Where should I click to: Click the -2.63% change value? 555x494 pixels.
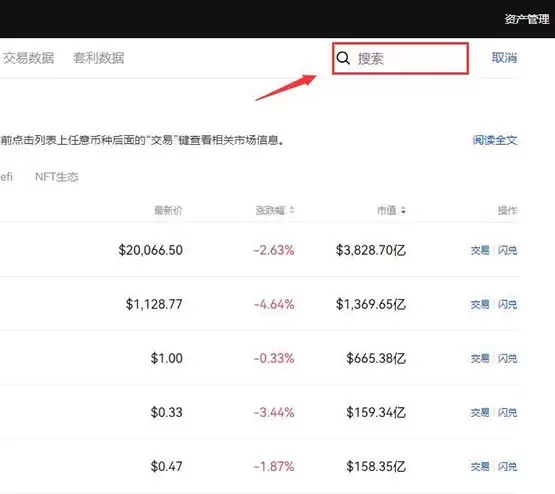(x=274, y=251)
